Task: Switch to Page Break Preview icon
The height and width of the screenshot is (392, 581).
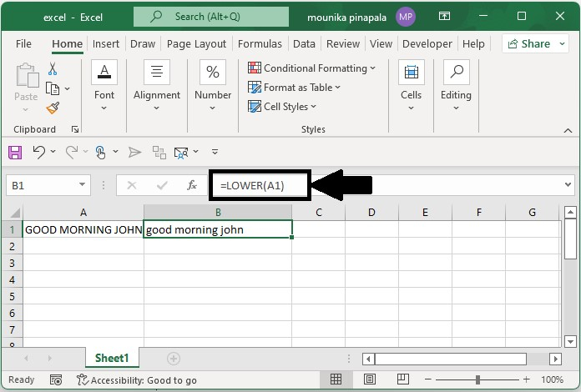Action: (x=402, y=379)
